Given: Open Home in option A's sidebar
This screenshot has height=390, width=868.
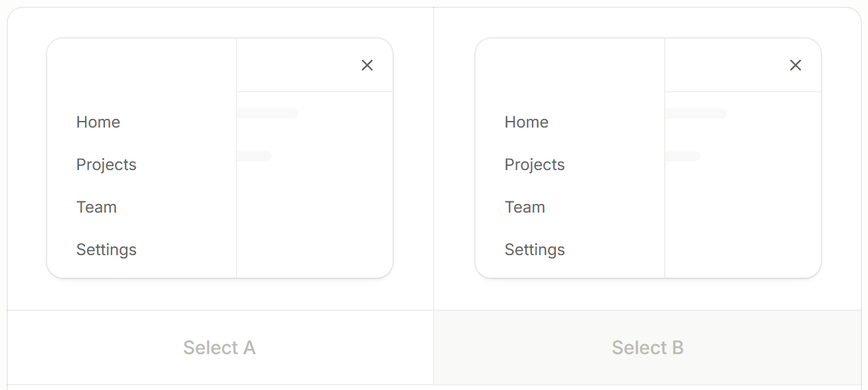Looking at the screenshot, I should [x=98, y=122].
